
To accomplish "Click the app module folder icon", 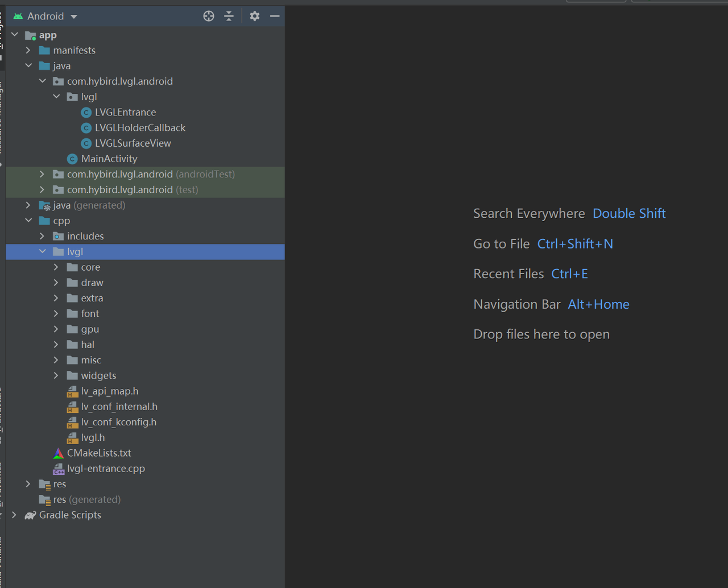I will click(31, 35).
